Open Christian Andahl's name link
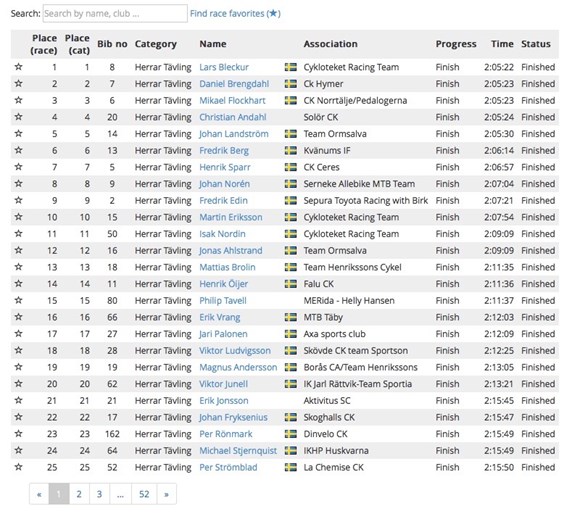 [233, 117]
